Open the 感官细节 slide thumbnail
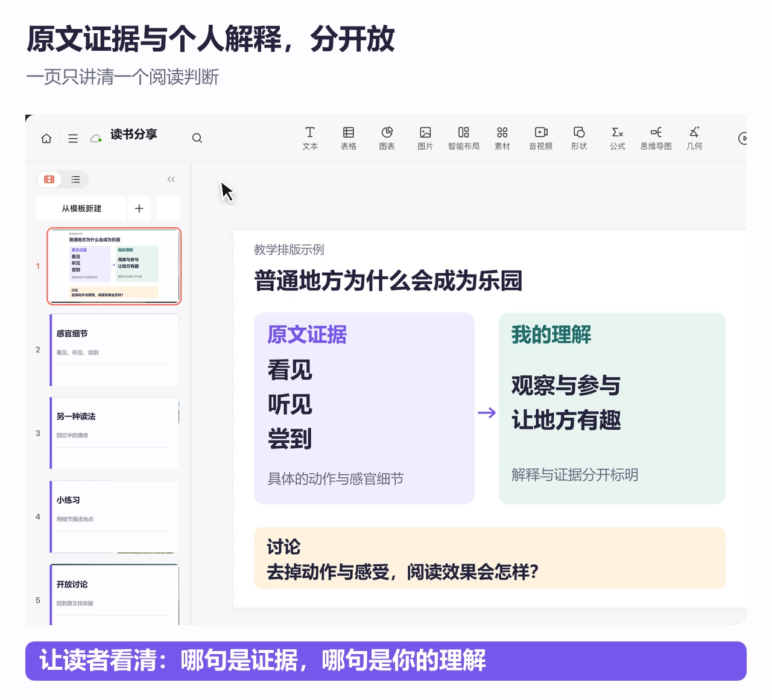 click(x=114, y=350)
